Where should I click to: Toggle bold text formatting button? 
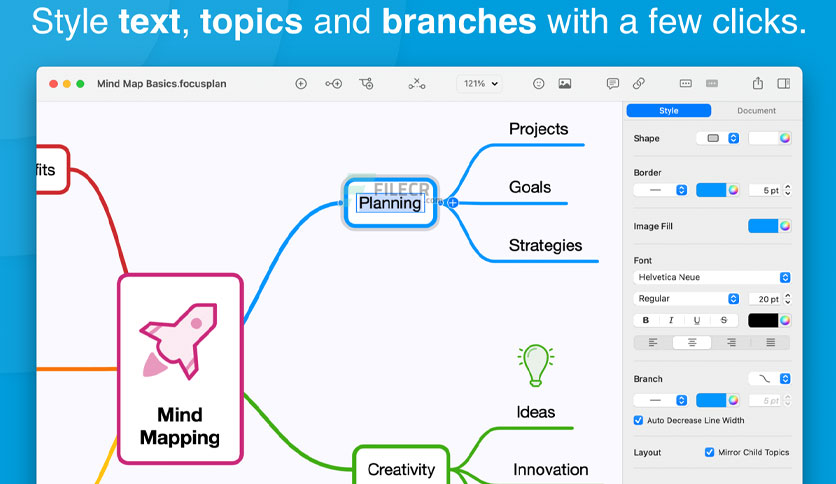pos(646,320)
